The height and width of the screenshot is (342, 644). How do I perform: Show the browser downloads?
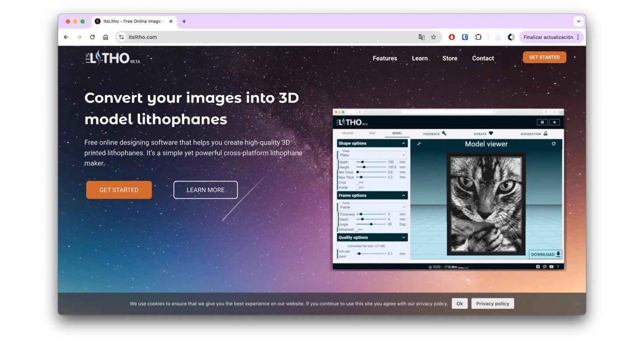(498, 37)
